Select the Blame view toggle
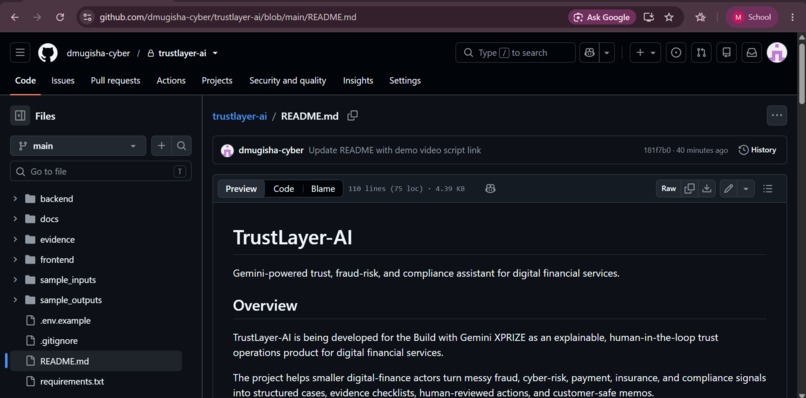The height and width of the screenshot is (398, 806). 323,189
